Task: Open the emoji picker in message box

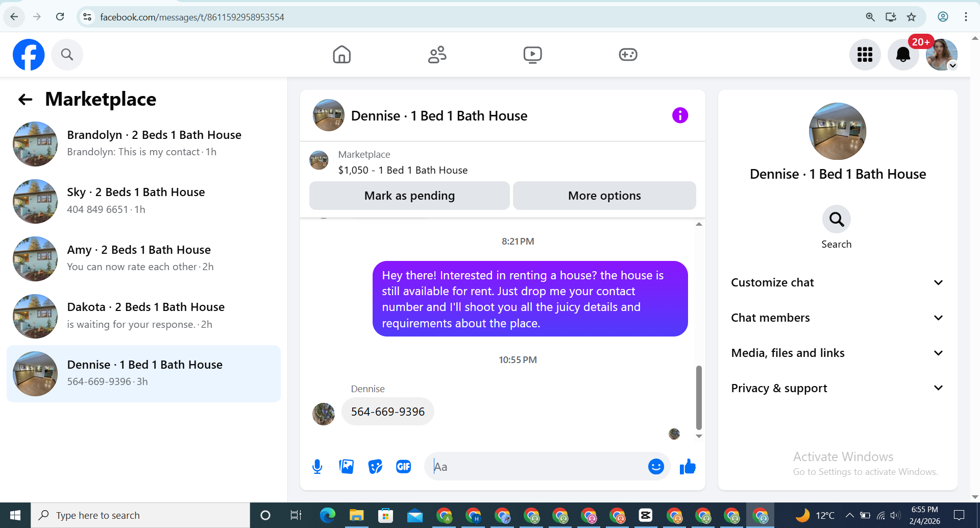Action: pyautogui.click(x=656, y=466)
